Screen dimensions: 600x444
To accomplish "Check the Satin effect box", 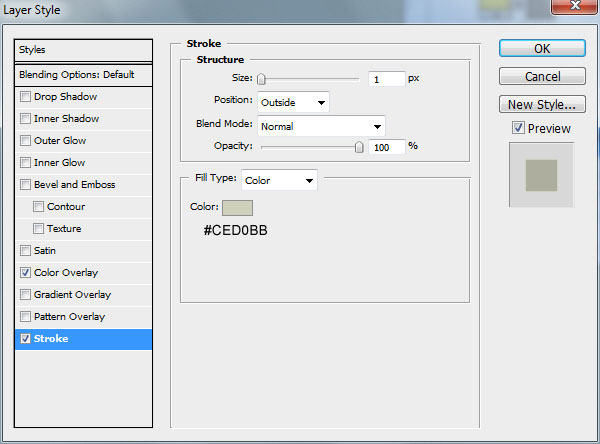I will pos(25,251).
